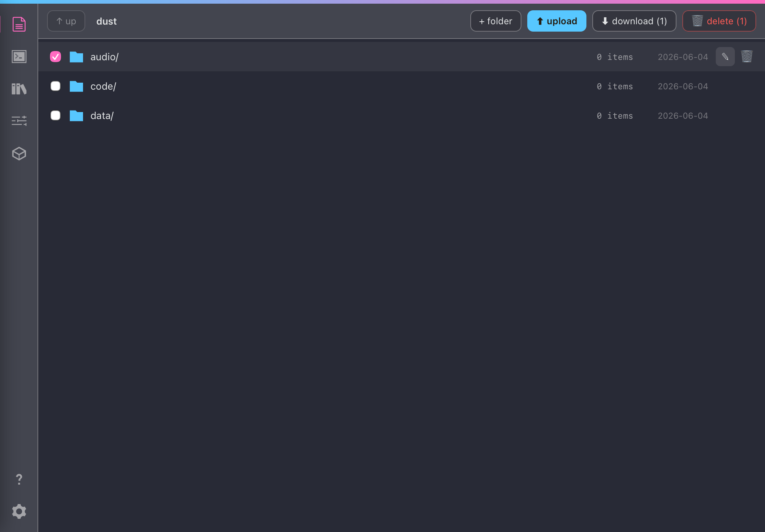Open the data/ folder name
The image size is (765, 532).
[x=102, y=116]
